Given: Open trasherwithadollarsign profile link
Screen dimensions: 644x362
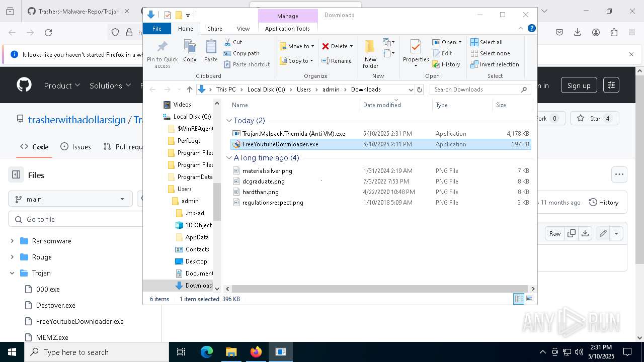Looking at the screenshot, I should pyautogui.click(x=77, y=120).
